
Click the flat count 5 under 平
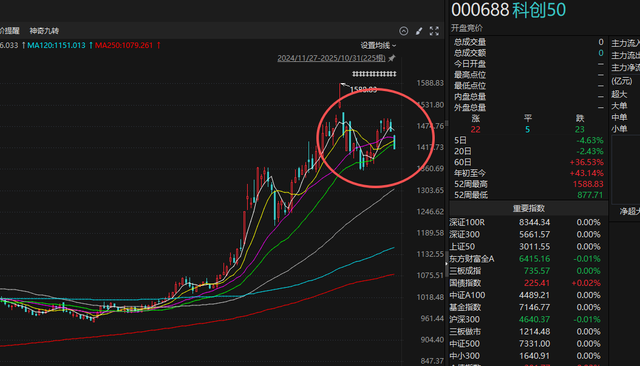(527, 130)
